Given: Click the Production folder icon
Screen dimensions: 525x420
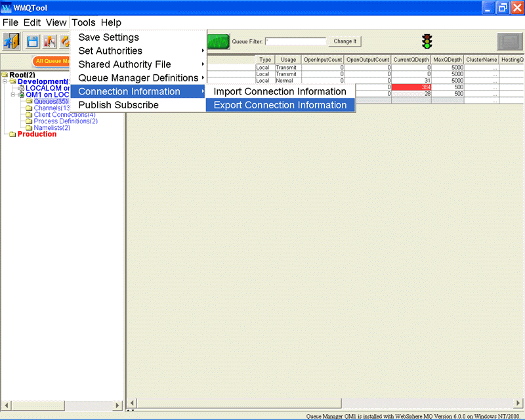Looking at the screenshot, I should tap(12, 135).
